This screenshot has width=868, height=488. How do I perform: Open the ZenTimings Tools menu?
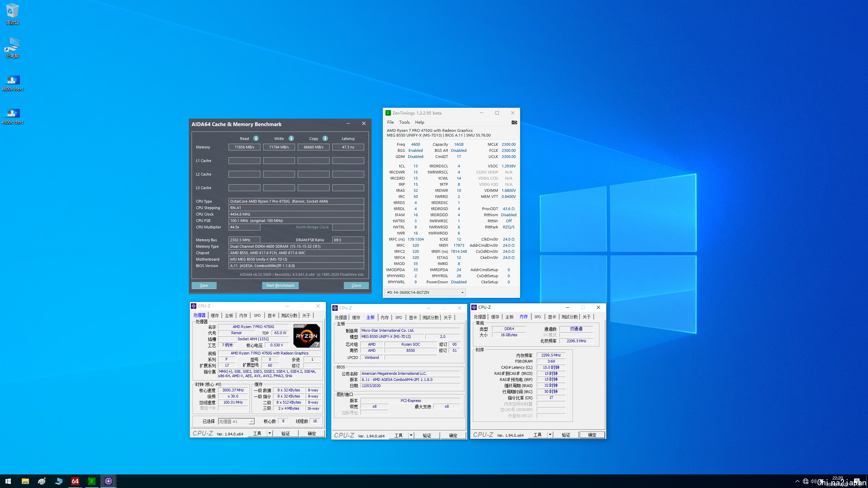tap(404, 122)
